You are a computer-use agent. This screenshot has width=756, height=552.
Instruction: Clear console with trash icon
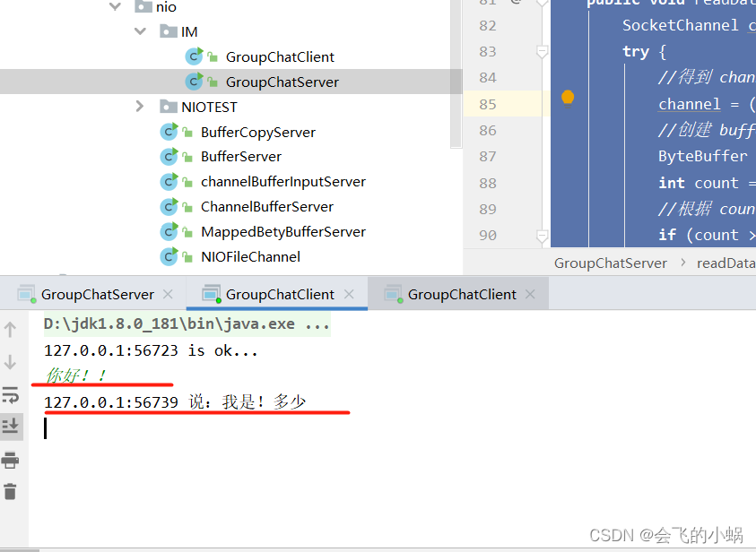(10, 491)
